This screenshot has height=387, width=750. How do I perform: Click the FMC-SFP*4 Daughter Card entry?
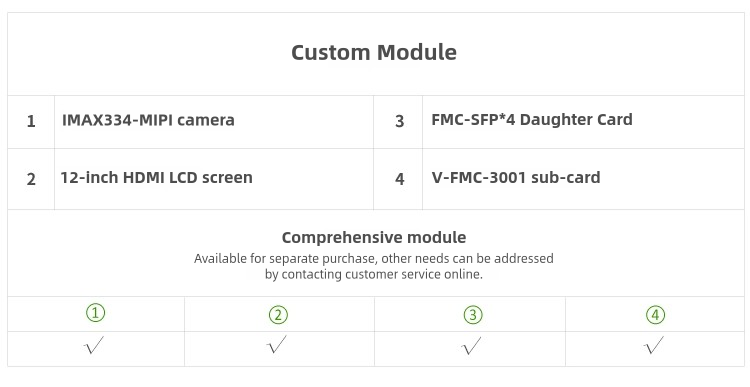point(532,120)
